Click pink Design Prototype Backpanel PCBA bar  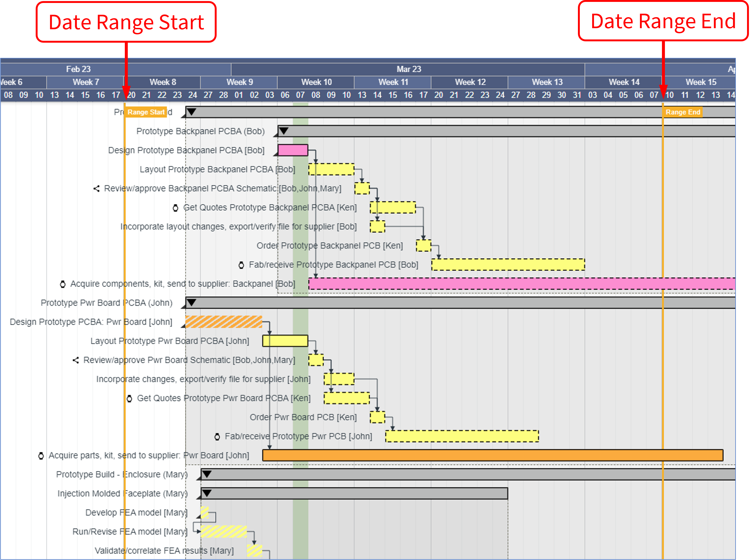(293, 150)
